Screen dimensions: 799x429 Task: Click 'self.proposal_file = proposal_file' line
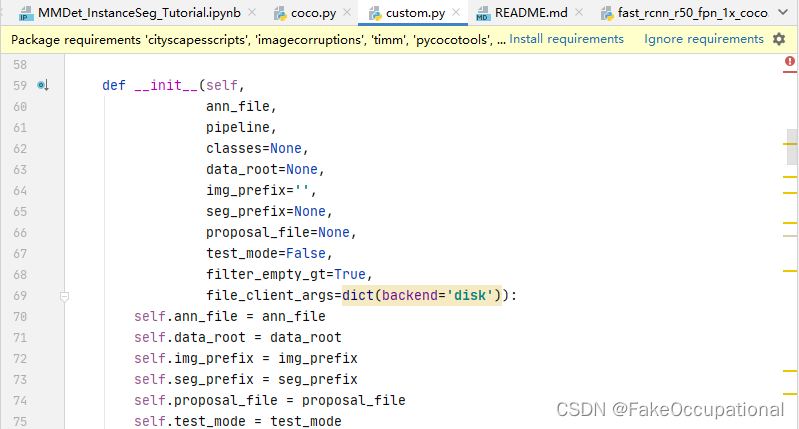coord(270,400)
